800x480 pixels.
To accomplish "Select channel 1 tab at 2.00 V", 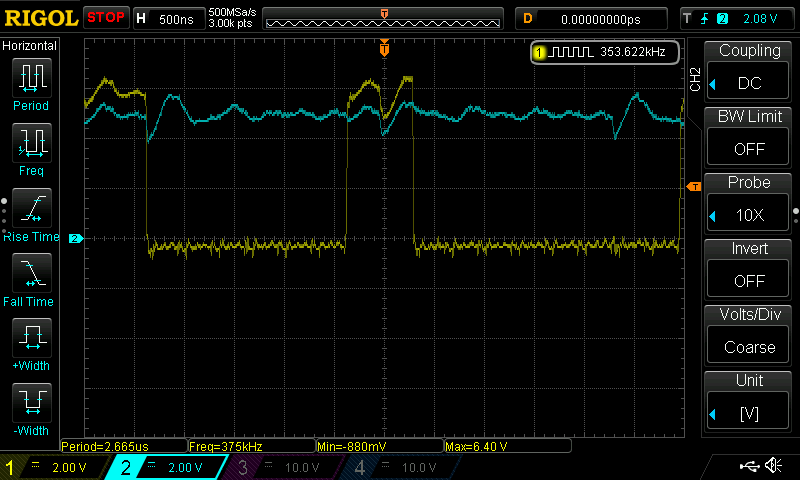I will 53,467.
